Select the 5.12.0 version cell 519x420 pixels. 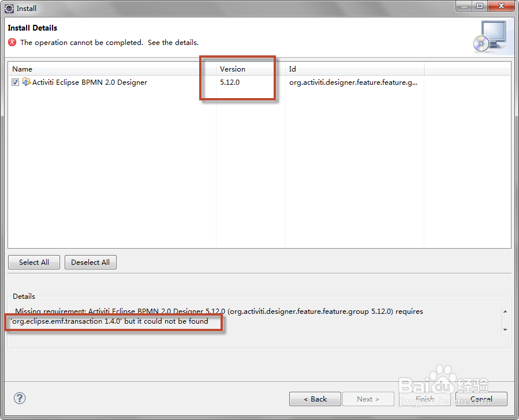230,82
